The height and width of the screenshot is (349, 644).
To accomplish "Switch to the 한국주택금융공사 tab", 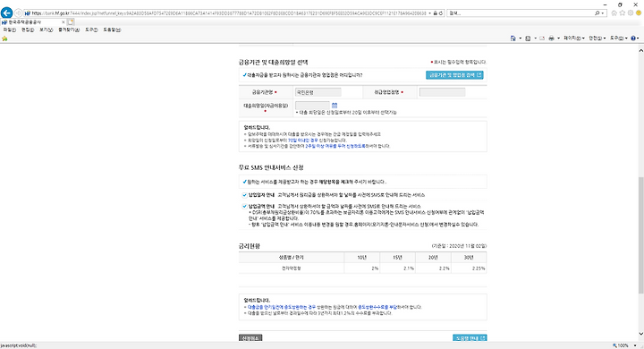I will [x=33, y=22].
